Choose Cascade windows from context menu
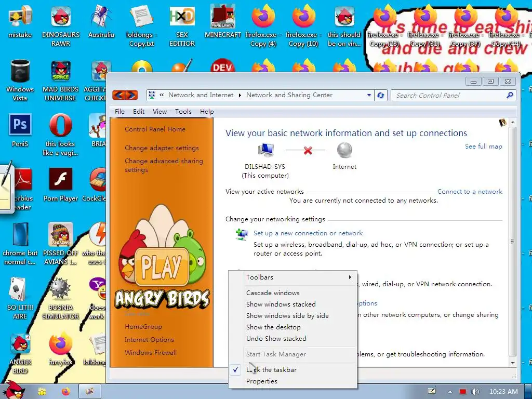This screenshot has width=532, height=399. pyautogui.click(x=273, y=293)
